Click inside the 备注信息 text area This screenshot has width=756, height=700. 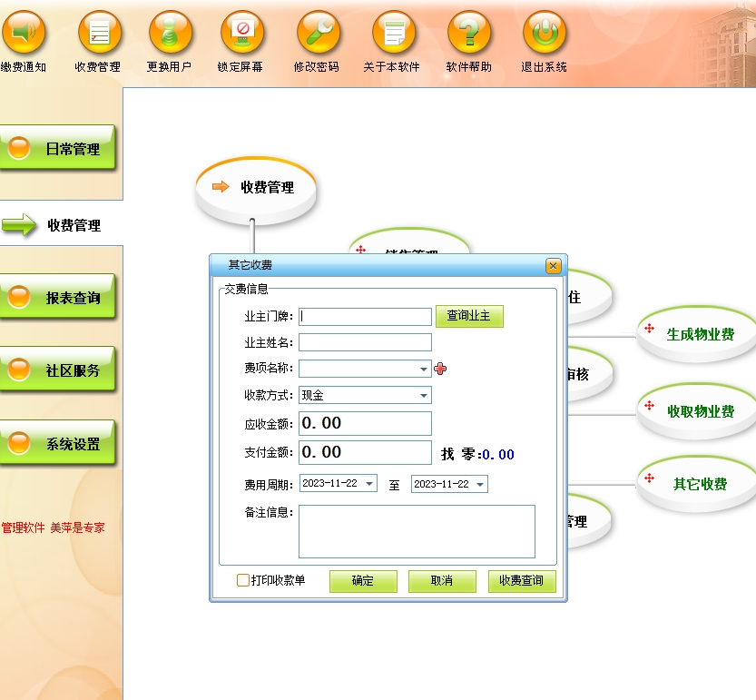(417, 531)
